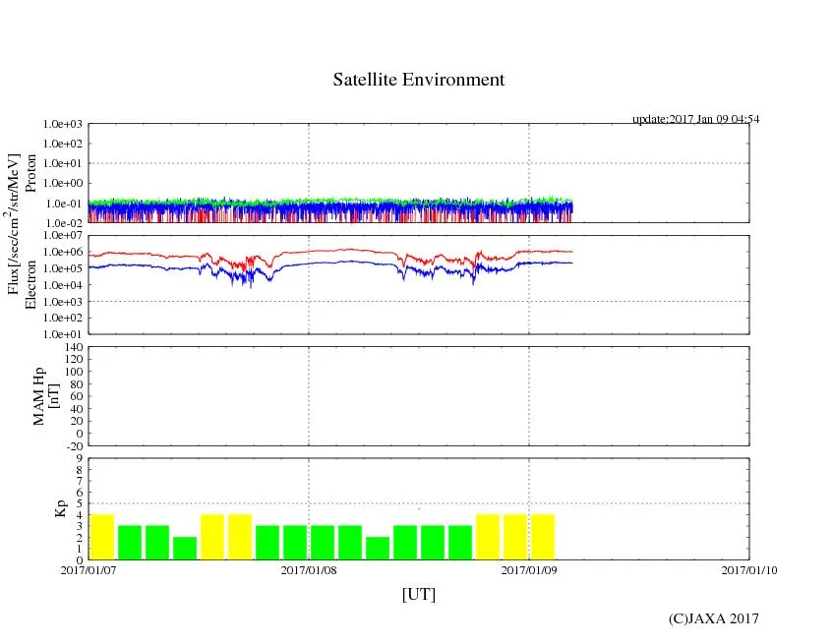Screen dimensions: 832x644
Task: Click the [UT] time axis label
Action: [418, 594]
